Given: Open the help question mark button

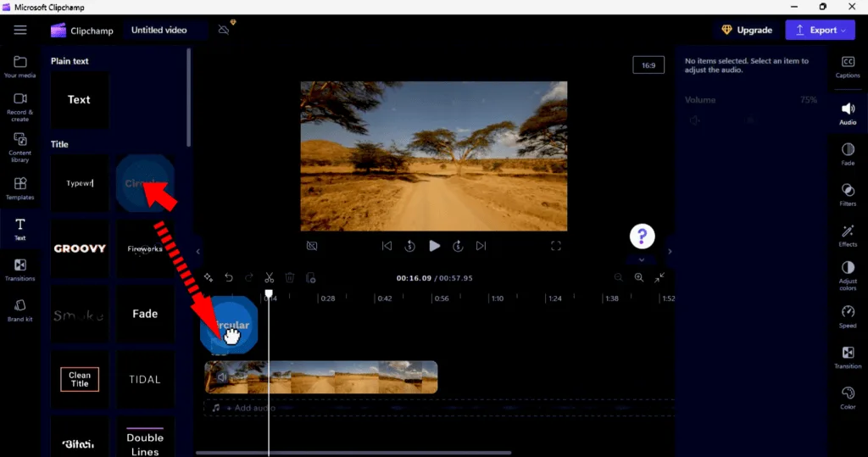Looking at the screenshot, I should (643, 237).
